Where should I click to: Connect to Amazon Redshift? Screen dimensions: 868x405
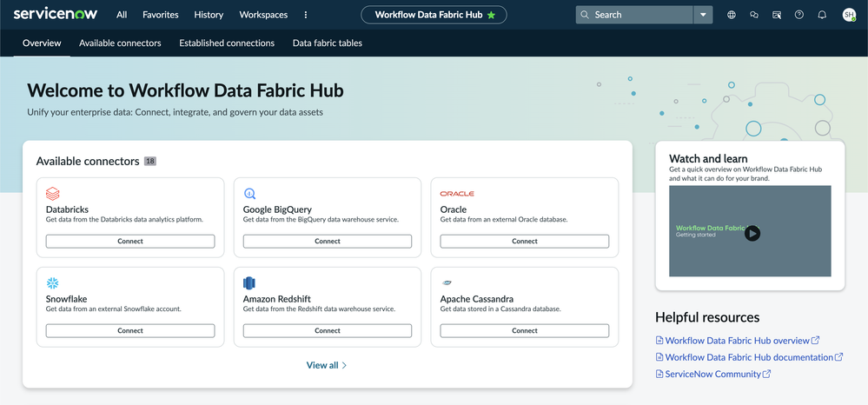[328, 330]
